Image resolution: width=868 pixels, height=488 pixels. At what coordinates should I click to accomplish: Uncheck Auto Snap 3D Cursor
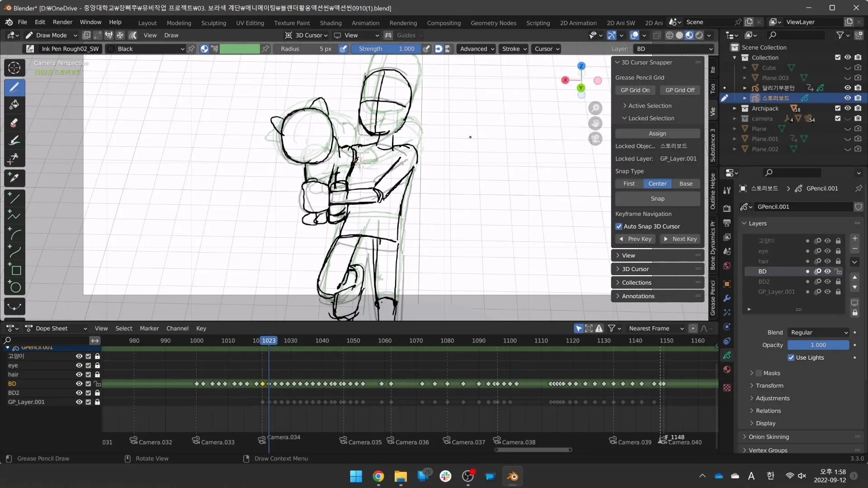point(619,226)
